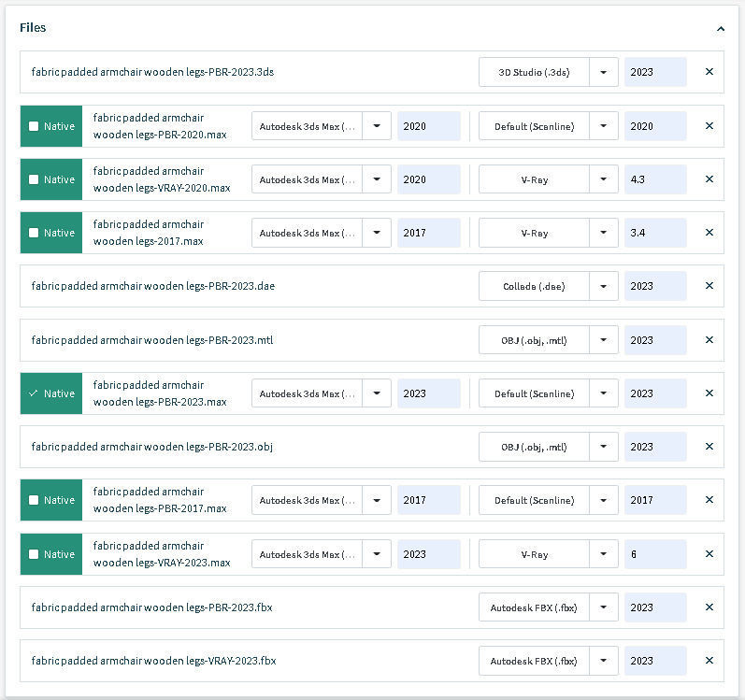Delete the PBR-2023.fbx file entry

709,607
